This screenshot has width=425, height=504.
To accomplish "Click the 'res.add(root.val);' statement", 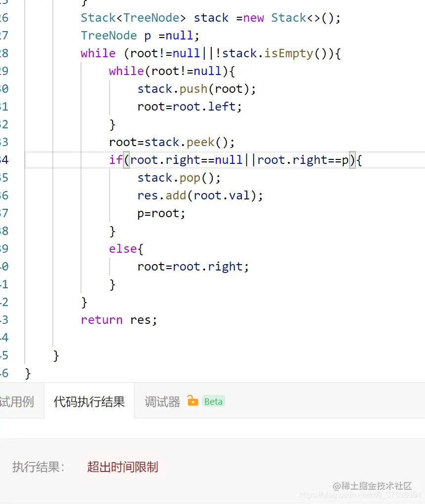I will tap(200, 195).
